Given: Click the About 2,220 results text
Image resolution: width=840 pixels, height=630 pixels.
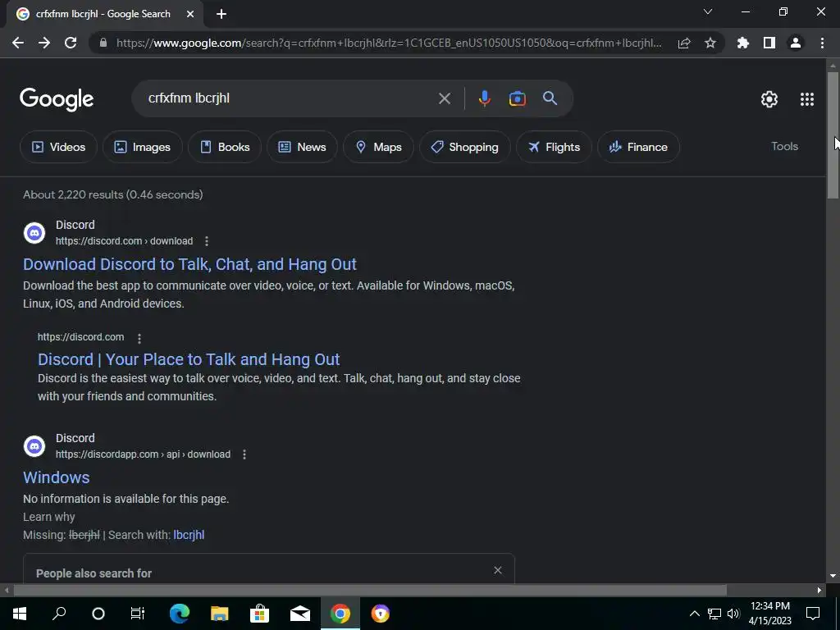Looking at the screenshot, I should point(113,194).
